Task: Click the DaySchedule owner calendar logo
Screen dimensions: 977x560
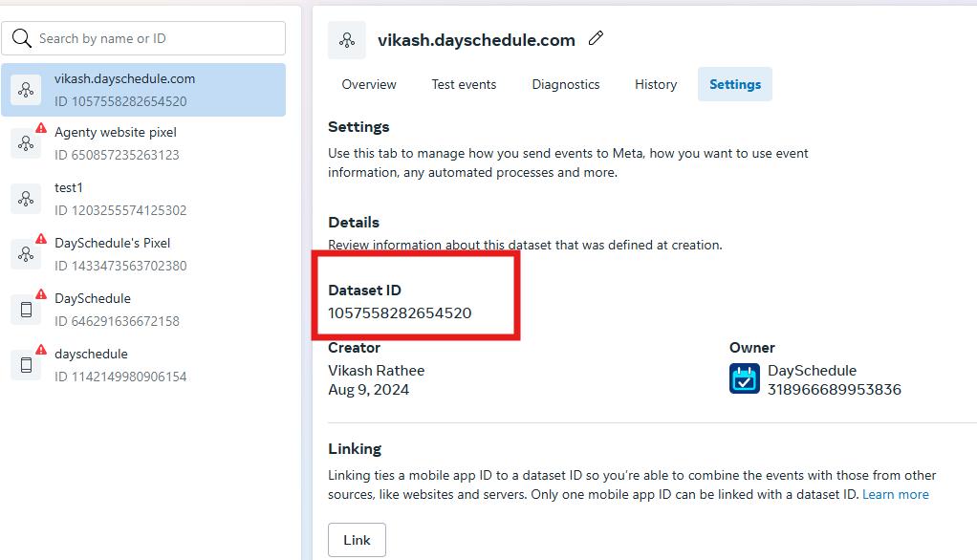Action: point(745,378)
